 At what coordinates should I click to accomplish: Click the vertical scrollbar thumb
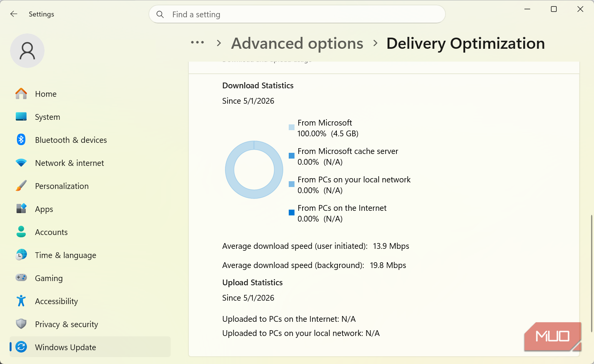591,273
